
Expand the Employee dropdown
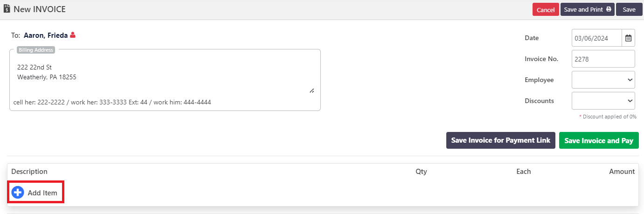tap(603, 80)
